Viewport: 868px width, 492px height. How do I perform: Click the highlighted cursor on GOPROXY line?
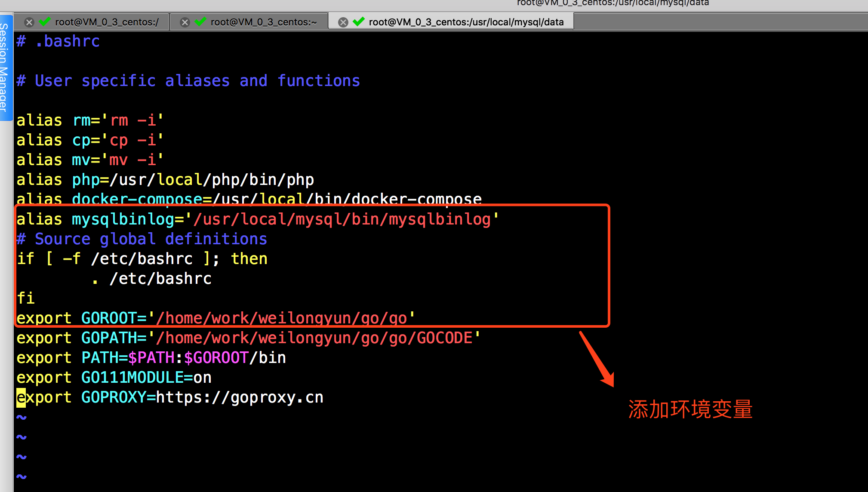[21, 397]
